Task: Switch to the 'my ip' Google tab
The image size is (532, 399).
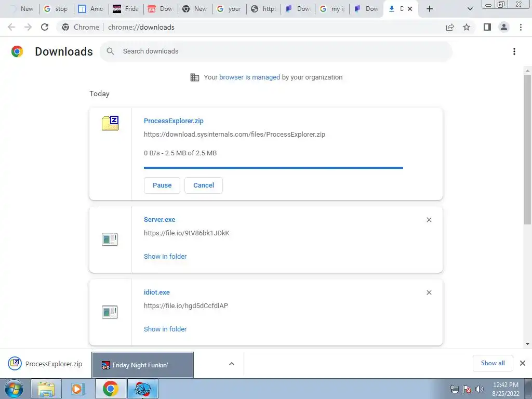Action: coord(332,9)
